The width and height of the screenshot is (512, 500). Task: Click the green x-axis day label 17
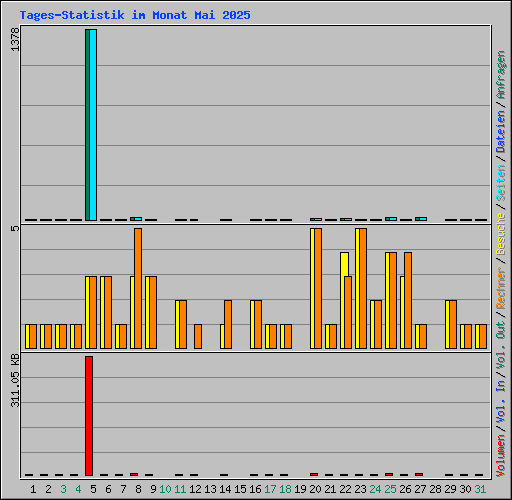point(270,489)
